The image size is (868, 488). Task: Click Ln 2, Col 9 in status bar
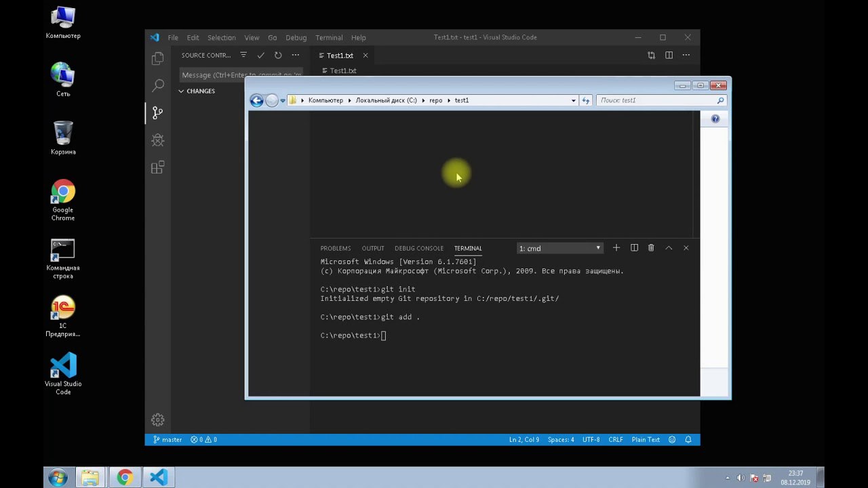click(524, 439)
